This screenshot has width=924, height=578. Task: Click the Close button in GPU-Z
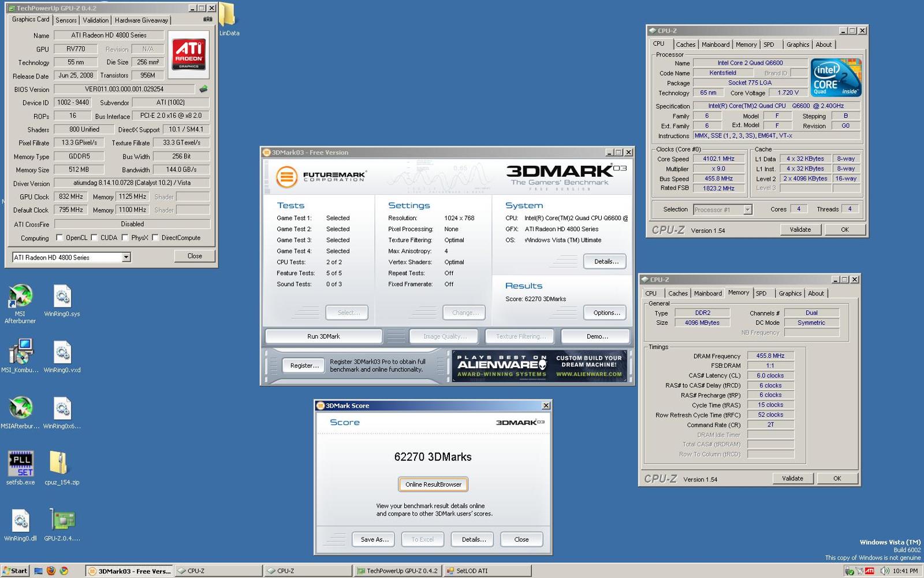195,256
